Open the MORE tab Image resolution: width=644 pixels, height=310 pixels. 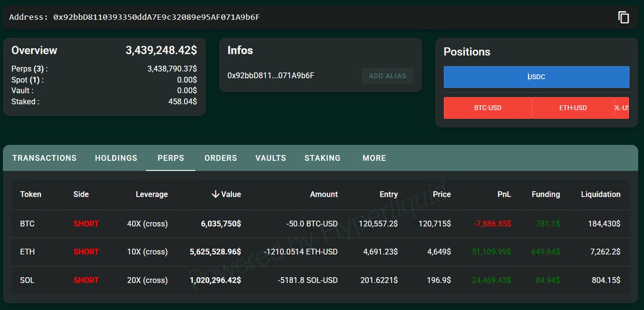pos(374,158)
